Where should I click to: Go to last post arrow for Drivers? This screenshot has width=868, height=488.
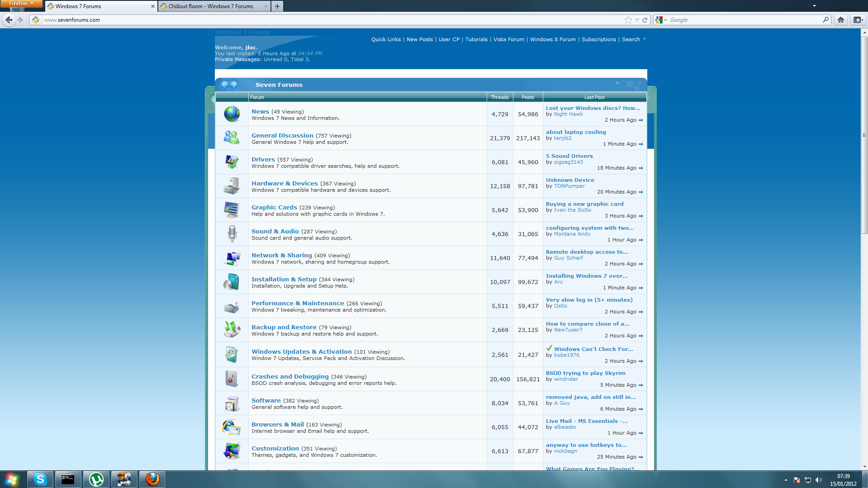[x=640, y=168]
